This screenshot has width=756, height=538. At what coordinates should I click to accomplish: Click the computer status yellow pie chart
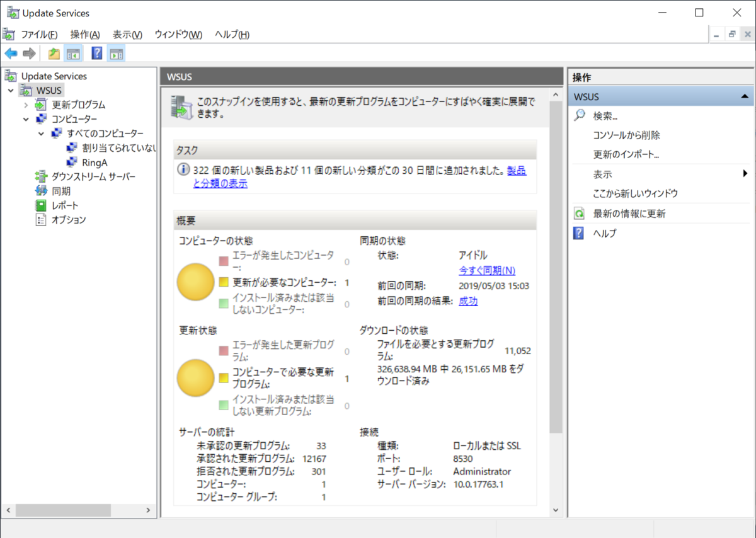pyautogui.click(x=196, y=282)
